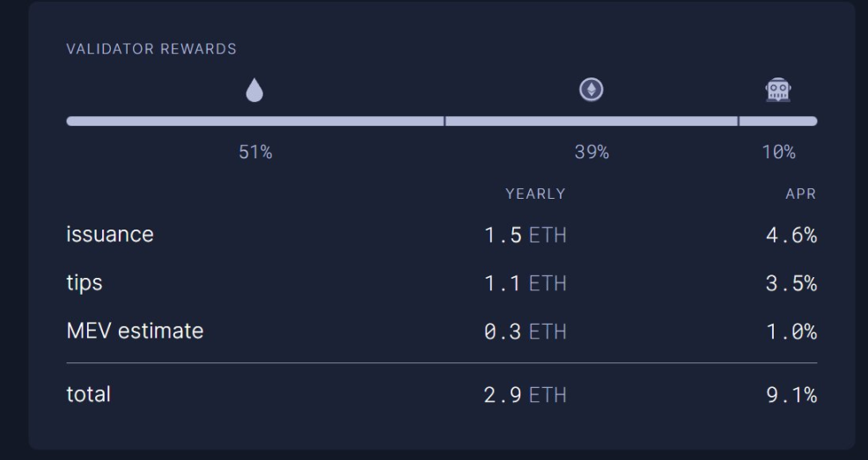The width and height of the screenshot is (868, 460).
Task: Click the 1.1 ETH tips yearly value
Action: [526, 284]
